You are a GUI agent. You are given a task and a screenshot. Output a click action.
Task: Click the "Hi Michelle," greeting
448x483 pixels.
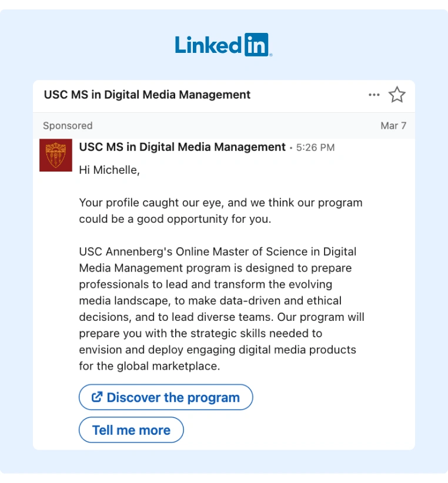coord(109,170)
